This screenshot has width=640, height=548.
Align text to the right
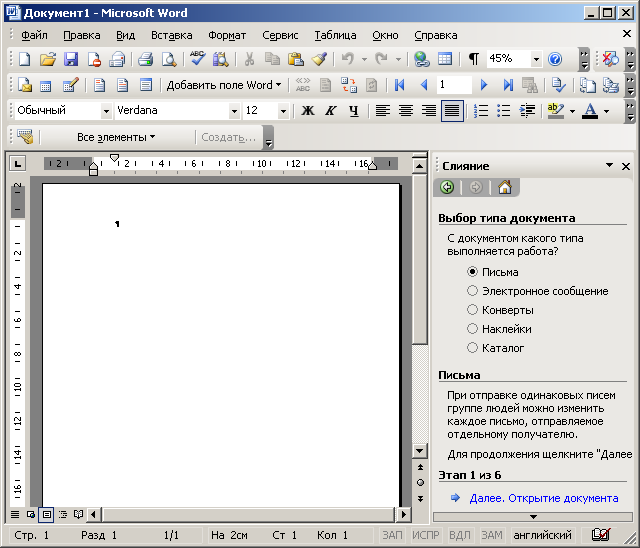(x=429, y=111)
